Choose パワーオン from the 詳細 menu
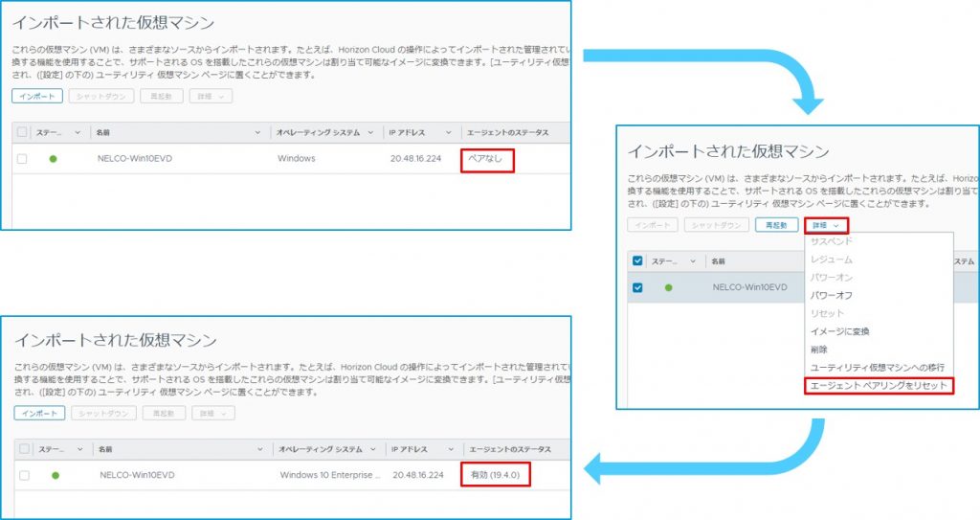 click(832, 277)
